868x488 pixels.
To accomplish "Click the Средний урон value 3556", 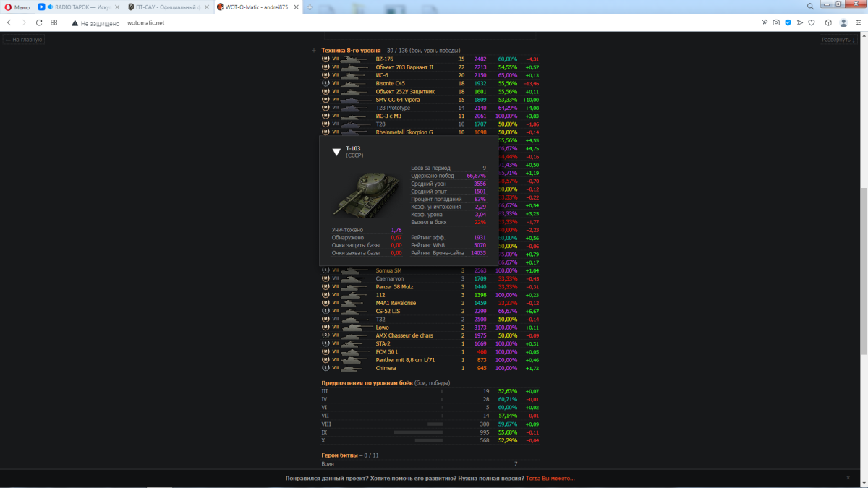I will click(x=480, y=184).
